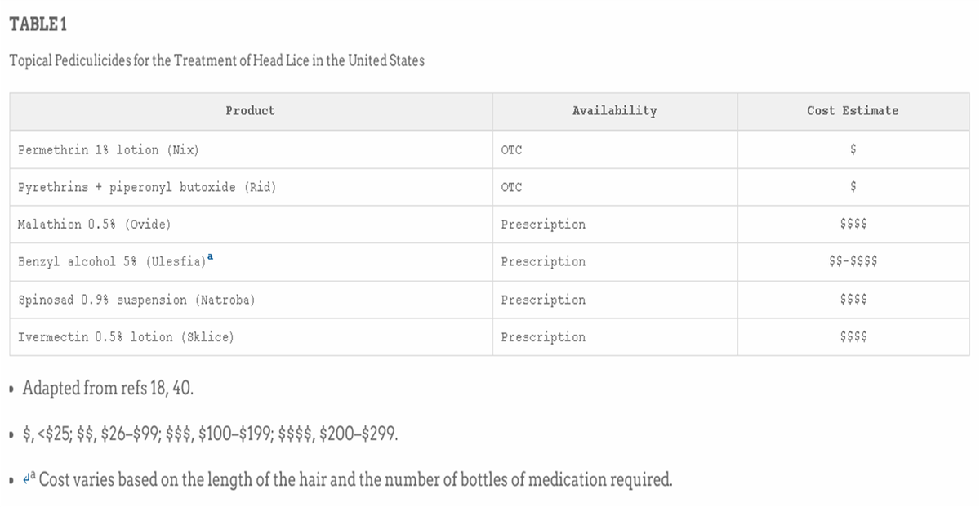Screen dimensions: 980x507
Task: Select the Availability column header
Action: click(x=615, y=111)
